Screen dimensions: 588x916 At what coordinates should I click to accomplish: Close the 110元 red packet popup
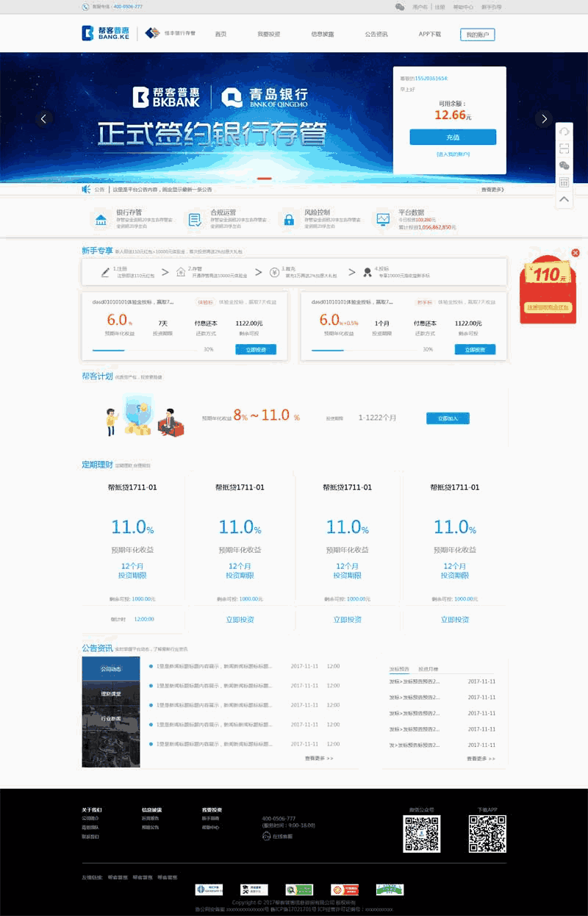point(576,253)
